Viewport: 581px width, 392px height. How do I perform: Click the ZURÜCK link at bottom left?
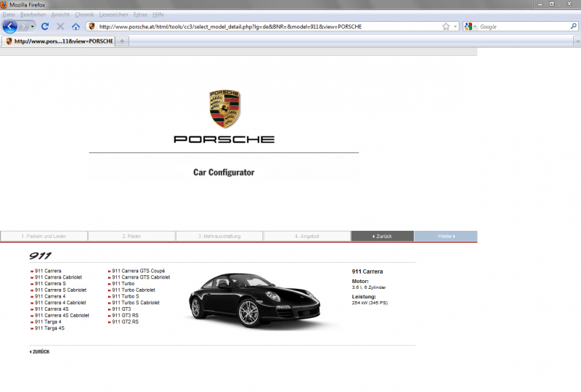coord(39,351)
